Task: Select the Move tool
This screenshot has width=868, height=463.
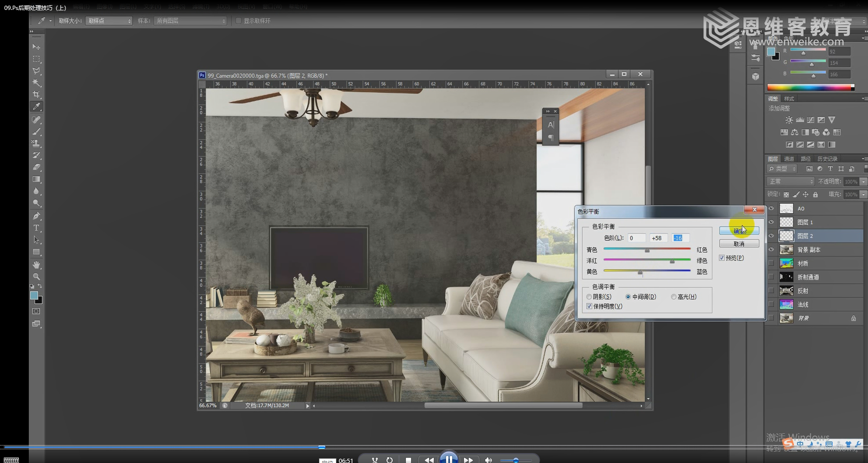Action: coord(36,47)
